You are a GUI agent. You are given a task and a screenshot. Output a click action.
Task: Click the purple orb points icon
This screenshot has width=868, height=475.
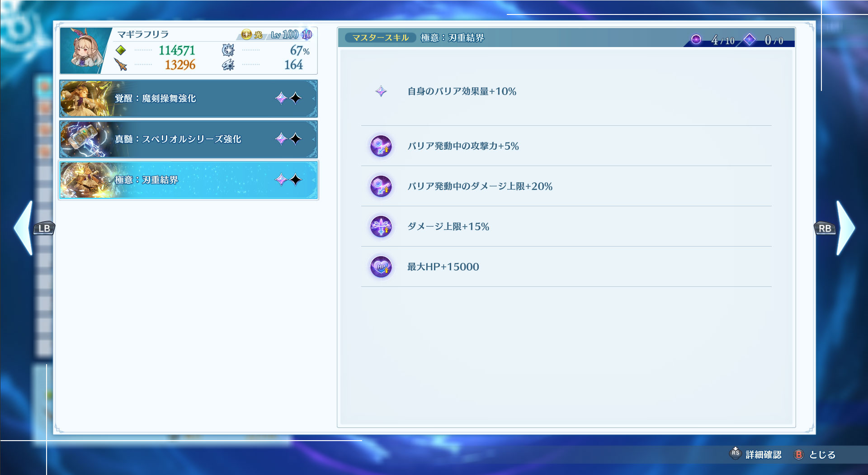696,40
